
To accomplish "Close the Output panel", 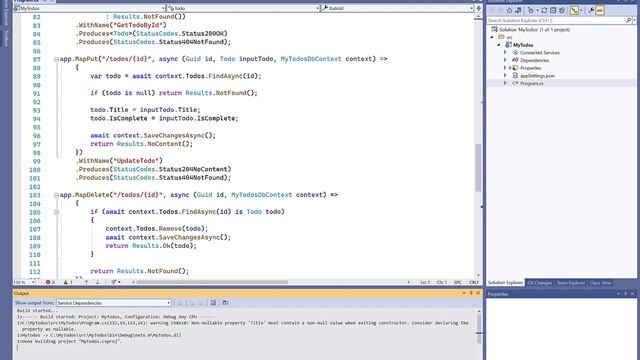I will pyautogui.click(x=478, y=293).
